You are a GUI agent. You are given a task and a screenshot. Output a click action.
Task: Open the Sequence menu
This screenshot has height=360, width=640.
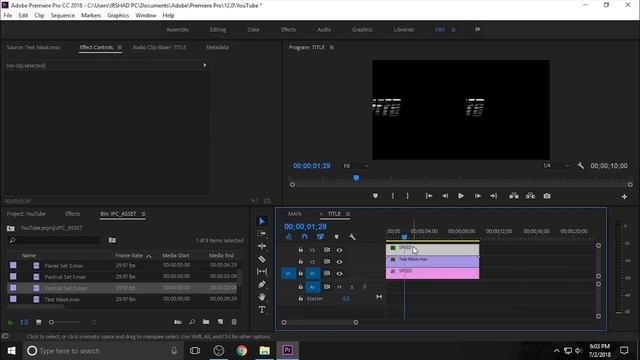[62, 16]
